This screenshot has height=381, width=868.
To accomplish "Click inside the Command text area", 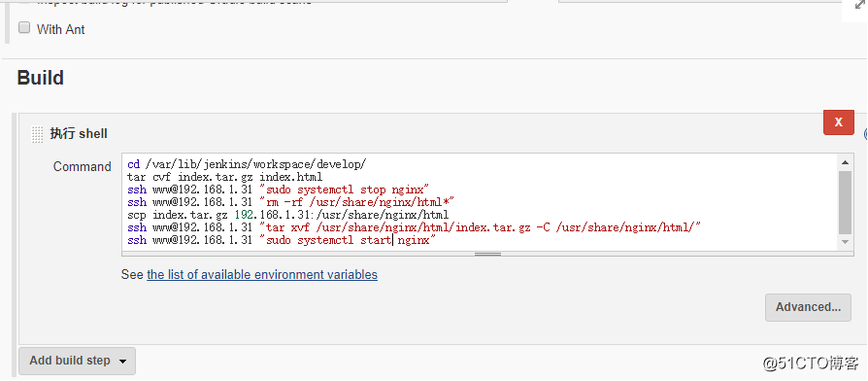I will [480, 201].
